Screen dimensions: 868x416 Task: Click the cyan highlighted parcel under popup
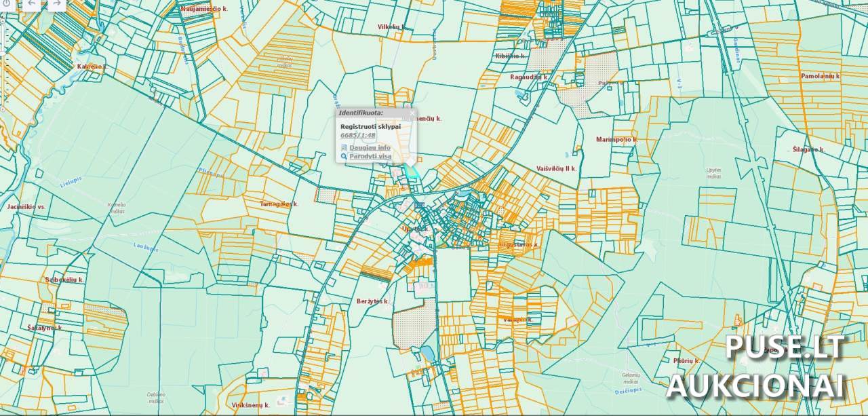[x=410, y=172]
